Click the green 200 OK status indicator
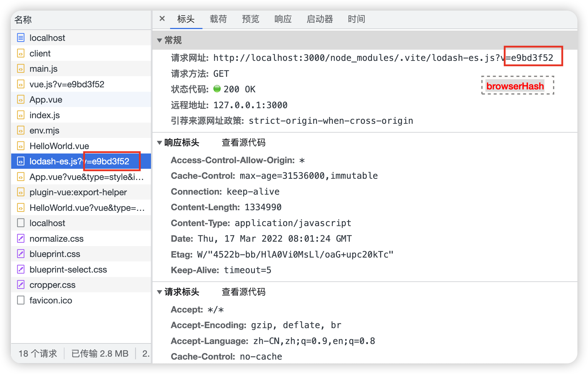 tap(217, 89)
